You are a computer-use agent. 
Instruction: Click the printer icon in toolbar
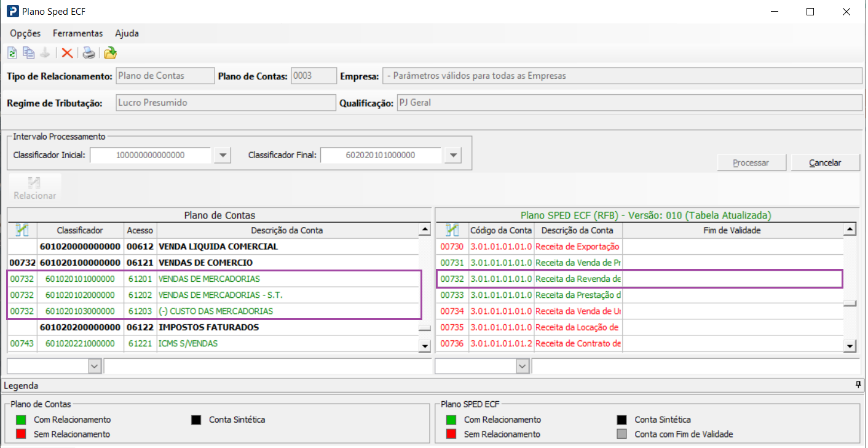click(x=89, y=54)
